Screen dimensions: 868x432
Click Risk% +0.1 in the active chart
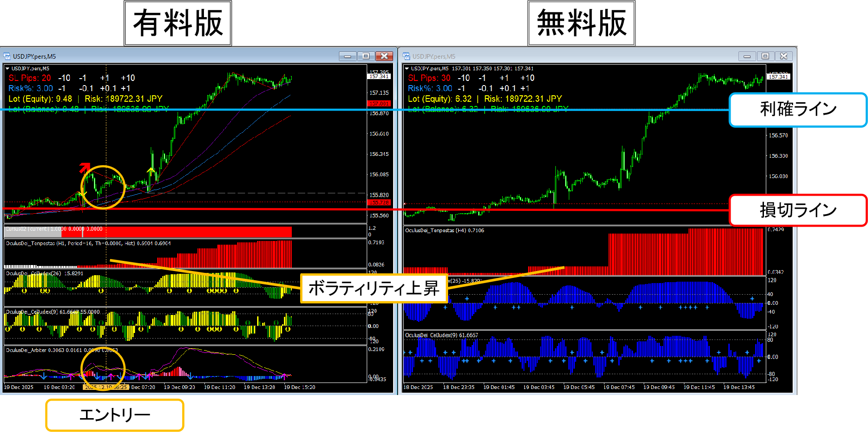(x=108, y=88)
